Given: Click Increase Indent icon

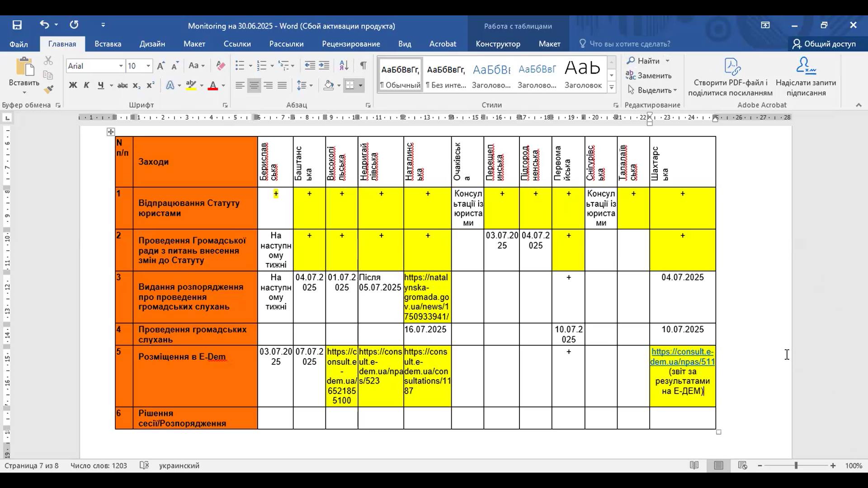Looking at the screenshot, I should point(324,66).
